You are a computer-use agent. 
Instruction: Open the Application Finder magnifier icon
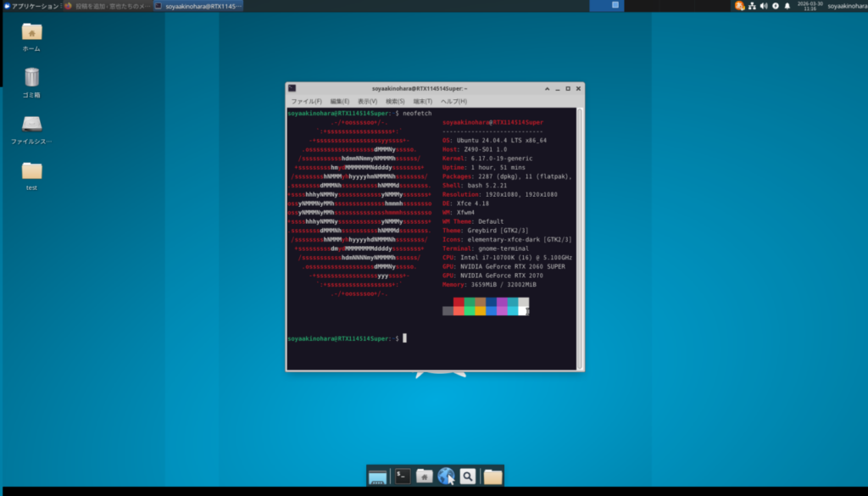[x=468, y=476]
